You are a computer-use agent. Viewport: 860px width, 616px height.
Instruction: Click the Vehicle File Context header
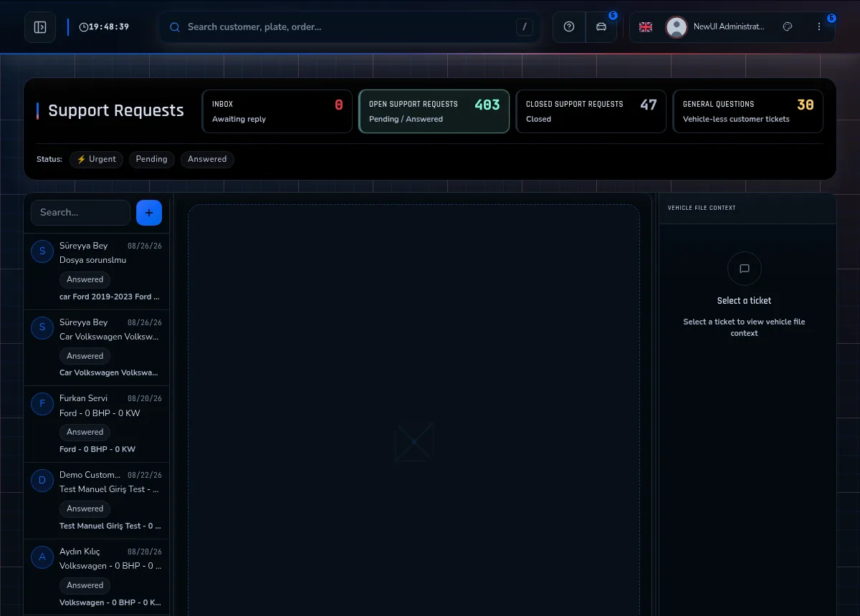point(702,208)
